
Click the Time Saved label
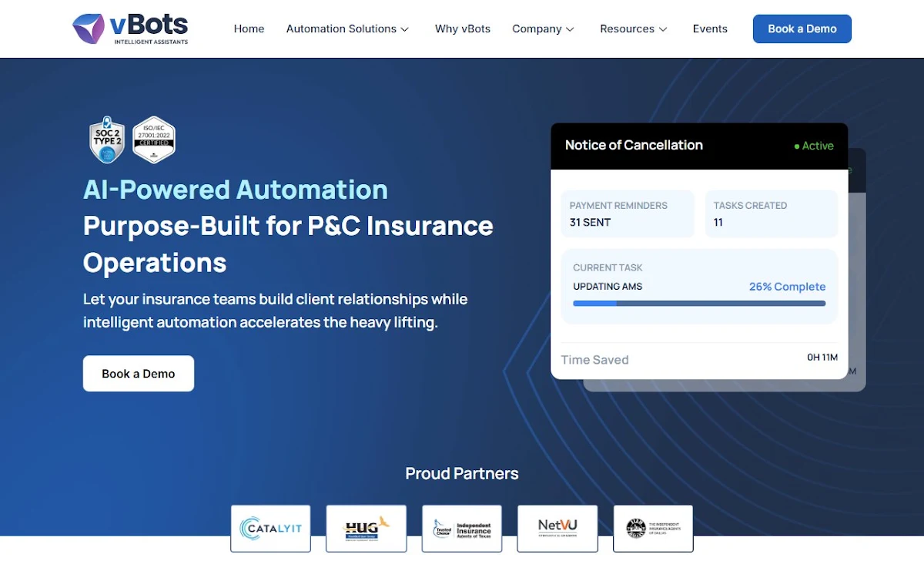point(594,360)
